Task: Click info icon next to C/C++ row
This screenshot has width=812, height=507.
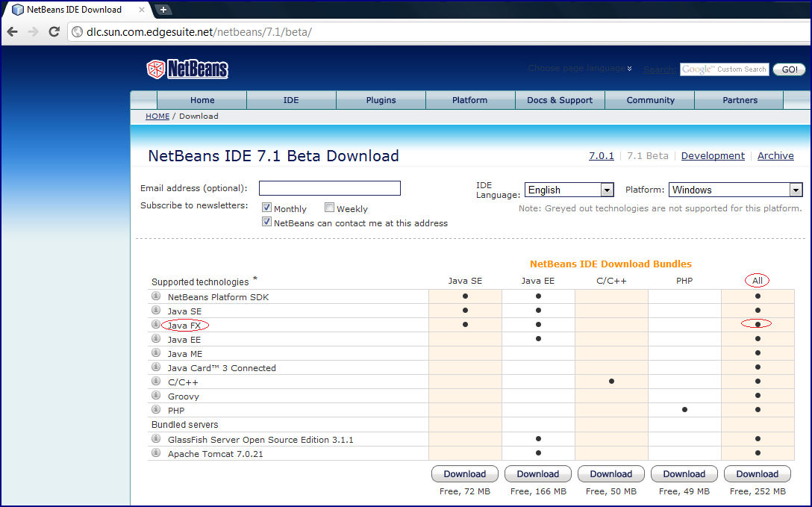Action: pos(156,381)
